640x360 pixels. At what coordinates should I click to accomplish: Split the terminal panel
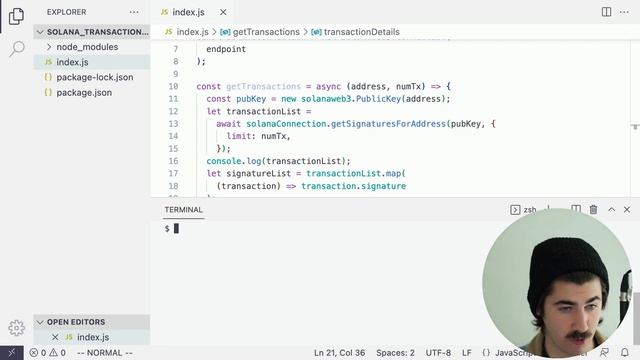(576, 209)
